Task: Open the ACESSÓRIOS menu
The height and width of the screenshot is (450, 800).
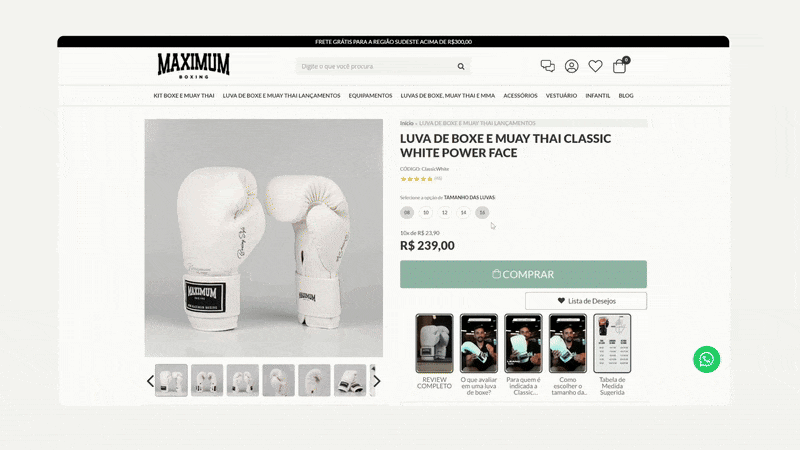Action: tap(520, 95)
